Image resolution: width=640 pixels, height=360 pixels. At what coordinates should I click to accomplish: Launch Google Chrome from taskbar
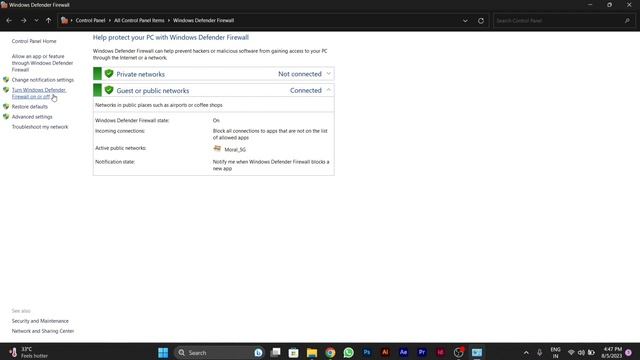coord(330,352)
